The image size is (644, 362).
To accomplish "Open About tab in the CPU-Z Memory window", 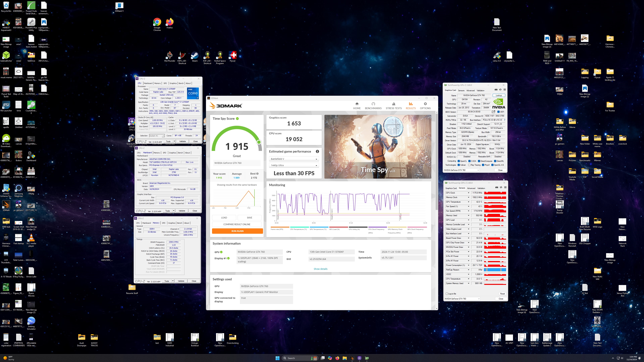I will point(187,223).
